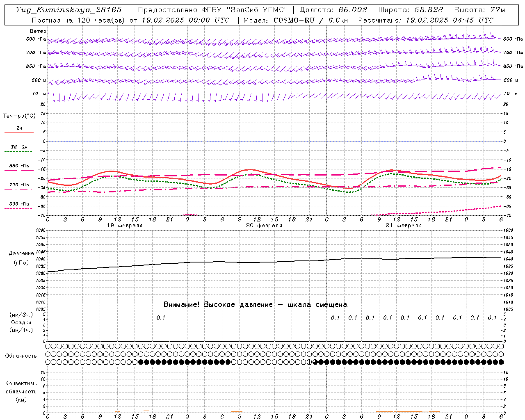Click the station title Yug_Kuminskaya_28165
Viewport: 525px width, 420px height.
pyautogui.click(x=68, y=10)
